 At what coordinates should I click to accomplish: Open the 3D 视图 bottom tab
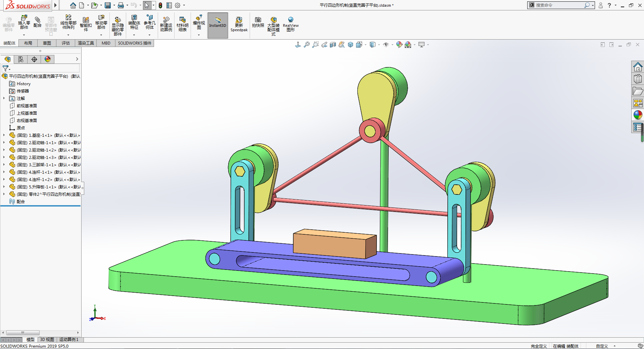(47, 340)
